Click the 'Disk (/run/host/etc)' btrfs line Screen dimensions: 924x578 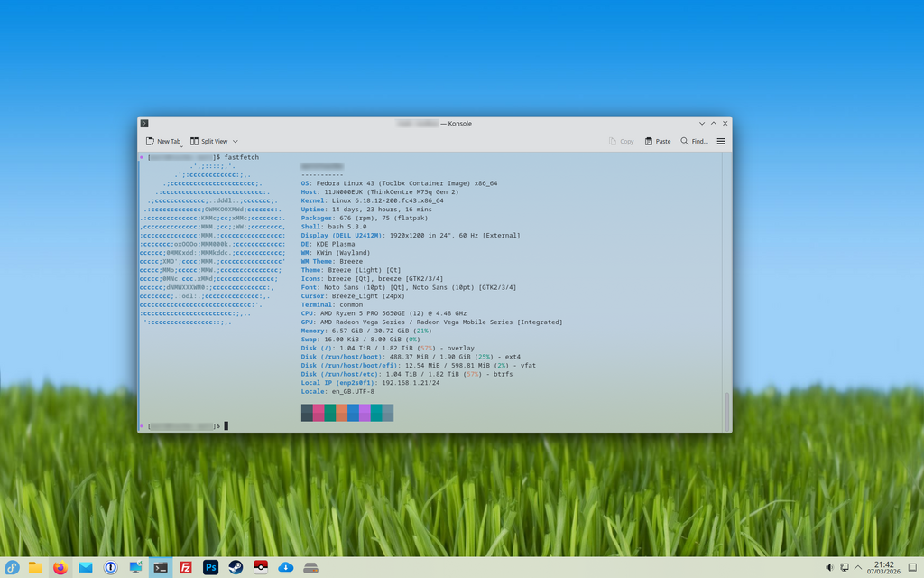tap(407, 374)
